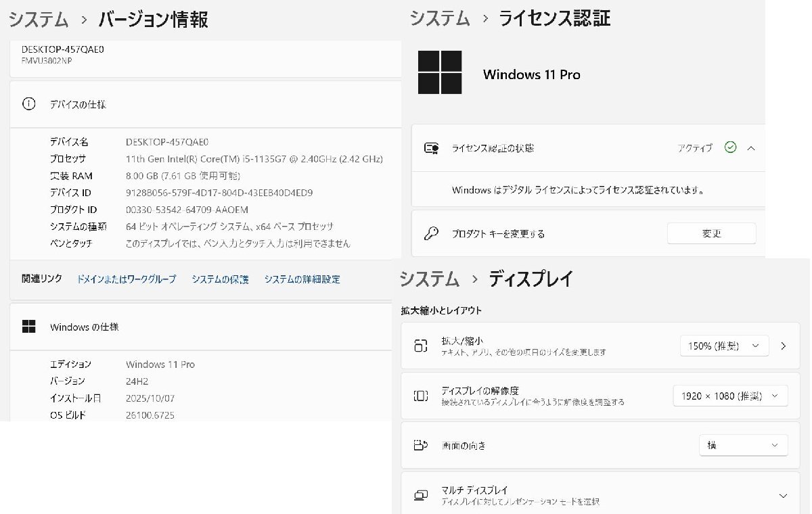Click the license certificate icon beside ライセンス認証の状態
The height and width of the screenshot is (514, 812).
431,147
